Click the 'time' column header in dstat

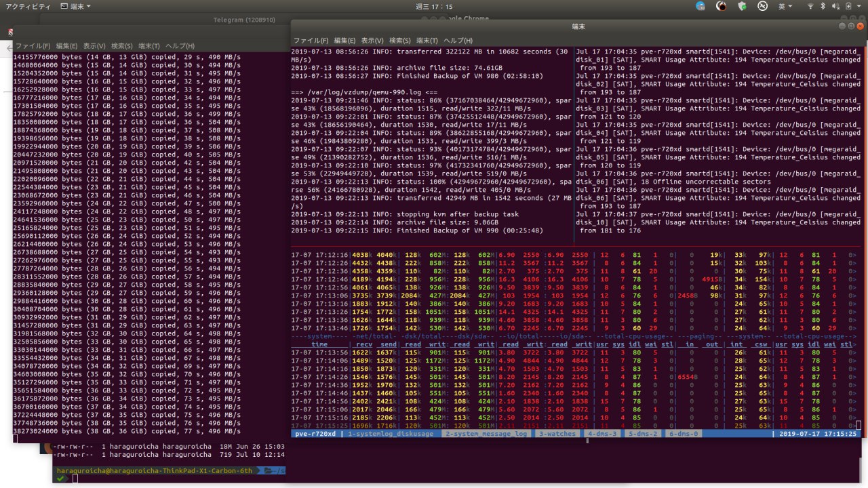coord(319,344)
